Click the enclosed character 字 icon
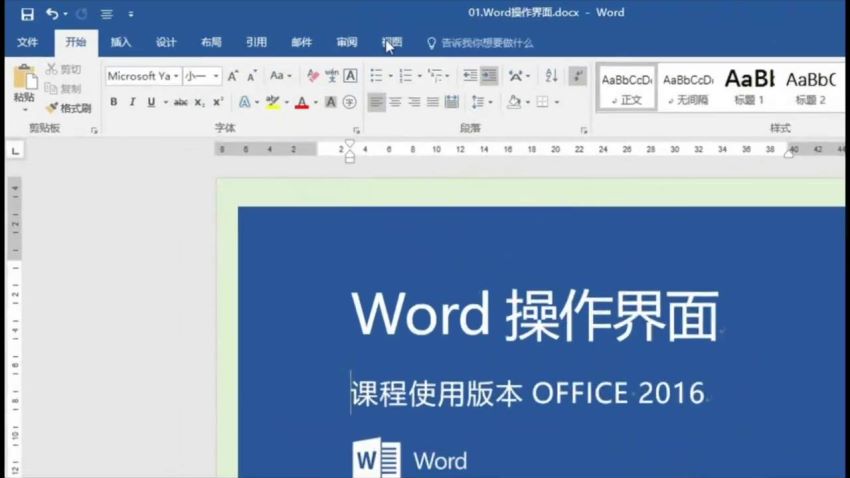This screenshot has width=850, height=478. pyautogui.click(x=350, y=102)
